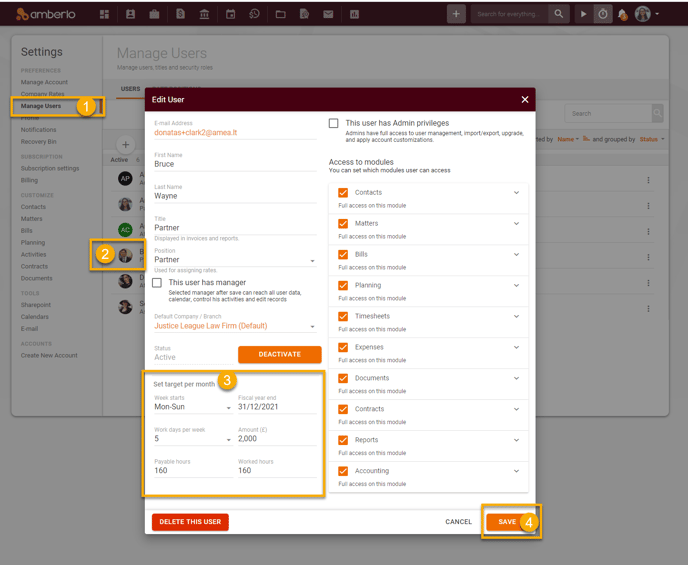Start timer with the play icon

pyautogui.click(x=584, y=14)
